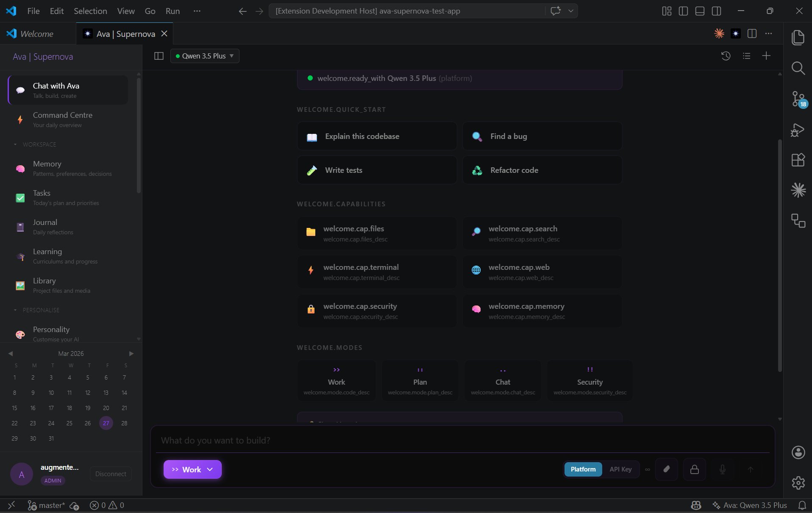The image size is (812, 513).
Task: Go to previous month in the calendar
Action: pyautogui.click(x=11, y=353)
